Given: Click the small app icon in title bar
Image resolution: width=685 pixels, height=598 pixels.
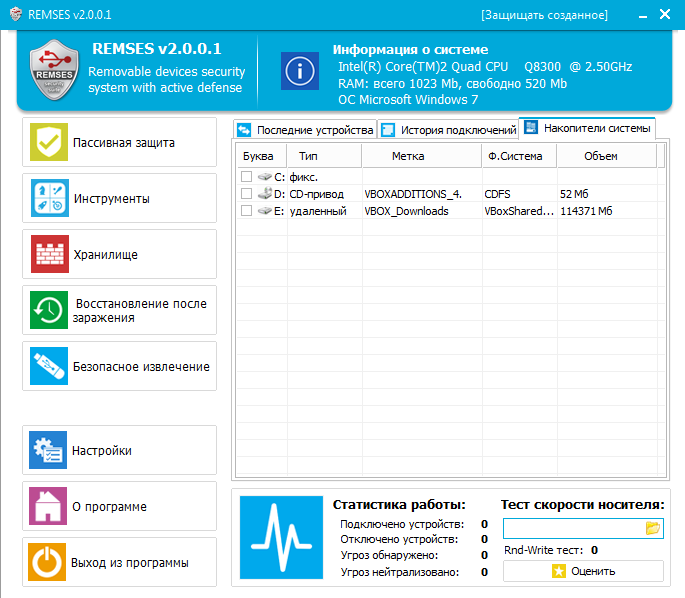Looking at the screenshot, I should pyautogui.click(x=16, y=14).
